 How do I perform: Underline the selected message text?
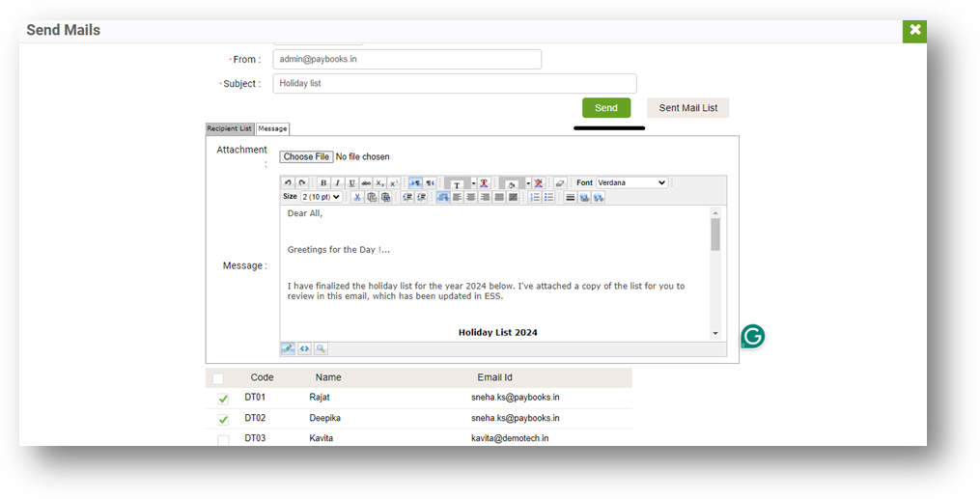point(351,183)
